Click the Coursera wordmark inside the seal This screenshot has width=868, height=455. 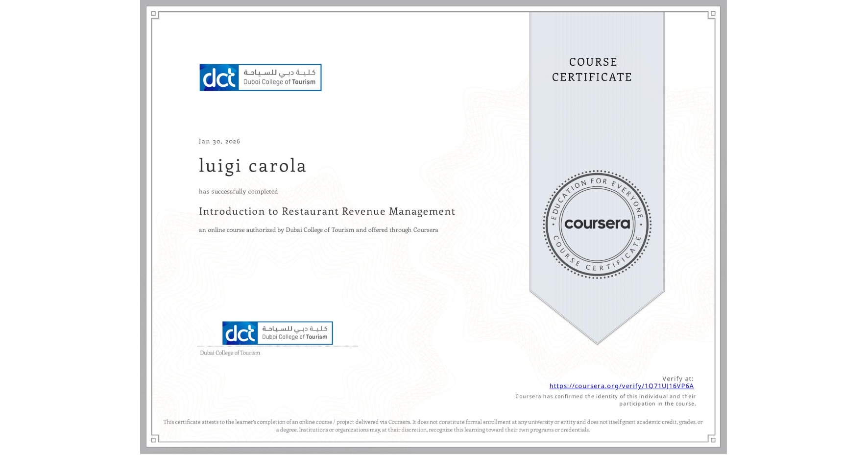point(597,223)
